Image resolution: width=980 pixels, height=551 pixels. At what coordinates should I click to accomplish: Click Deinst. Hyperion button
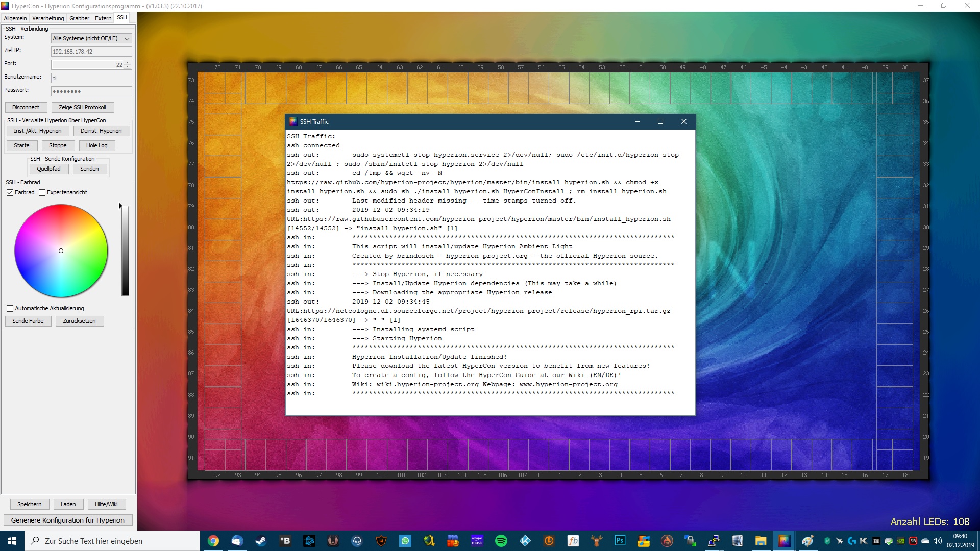pos(101,131)
